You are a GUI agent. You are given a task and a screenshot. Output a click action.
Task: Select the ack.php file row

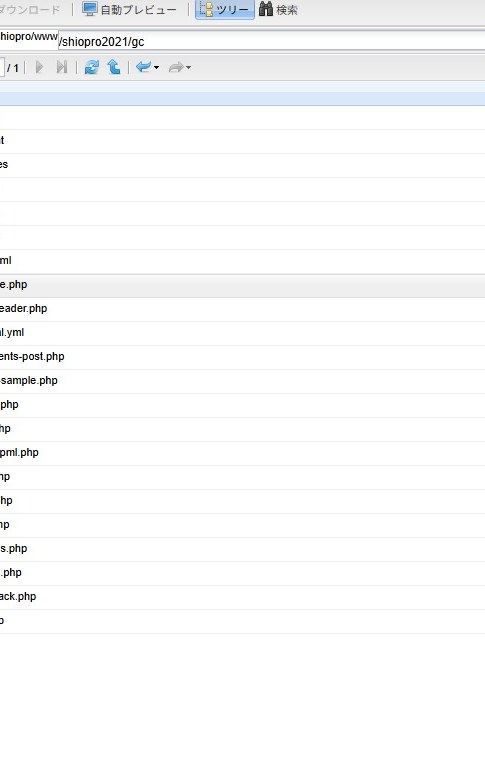coord(242,597)
